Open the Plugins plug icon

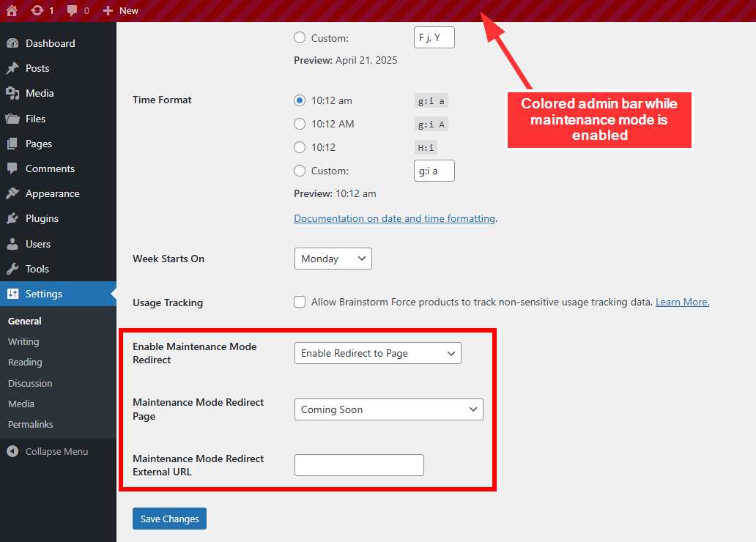(16, 218)
